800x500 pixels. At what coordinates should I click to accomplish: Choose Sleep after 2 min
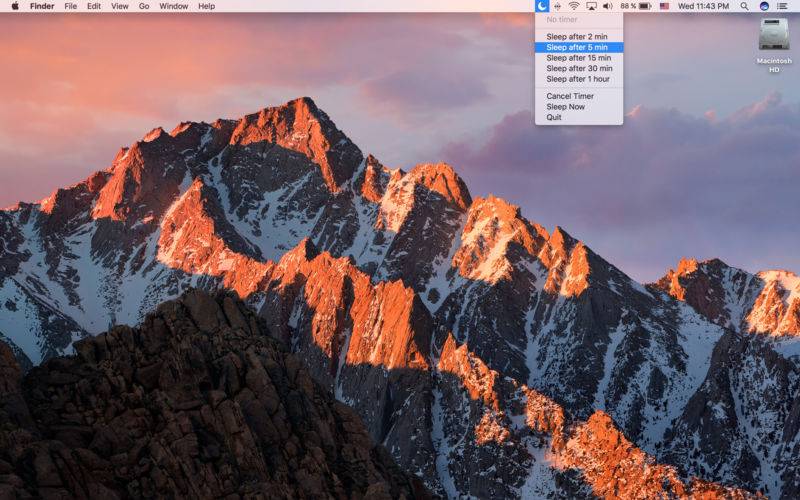point(579,37)
